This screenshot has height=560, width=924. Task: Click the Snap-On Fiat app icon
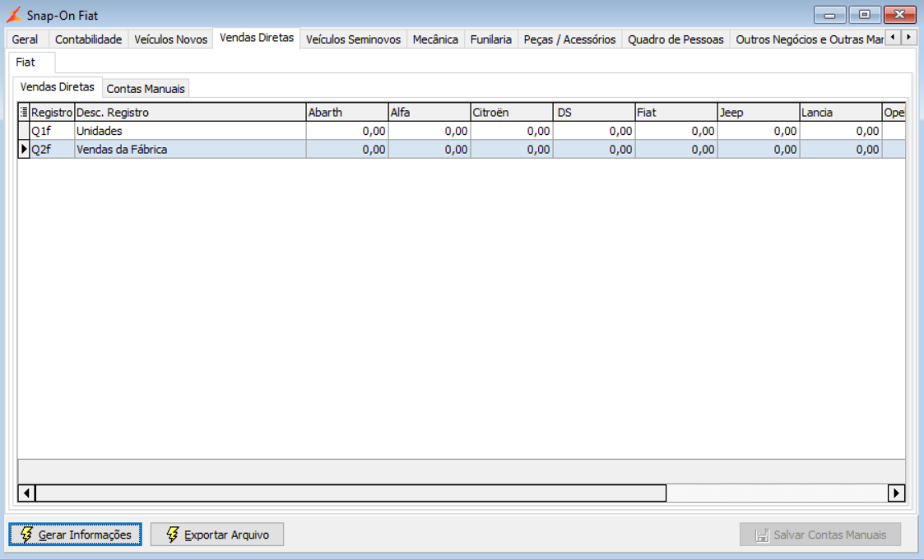tap(13, 15)
